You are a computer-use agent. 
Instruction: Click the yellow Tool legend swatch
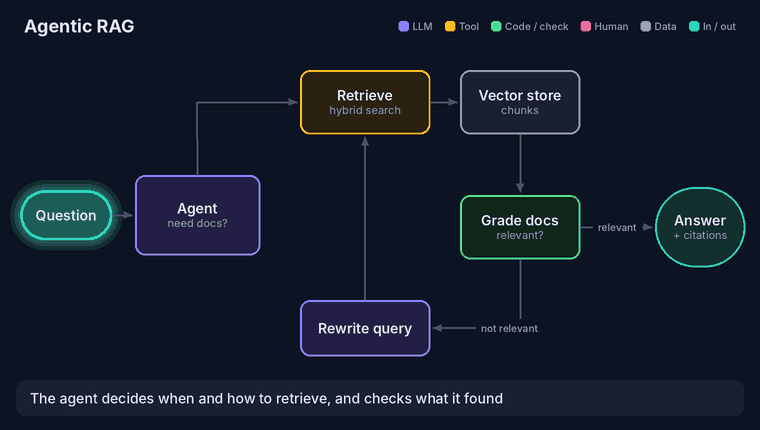pyautogui.click(x=450, y=26)
